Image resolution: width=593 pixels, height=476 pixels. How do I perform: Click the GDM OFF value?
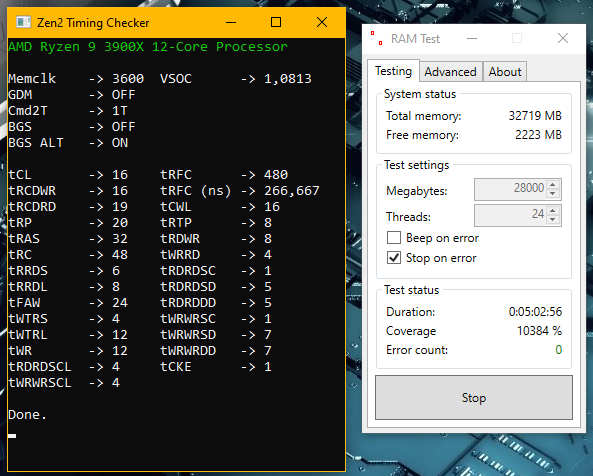pyautogui.click(x=124, y=95)
